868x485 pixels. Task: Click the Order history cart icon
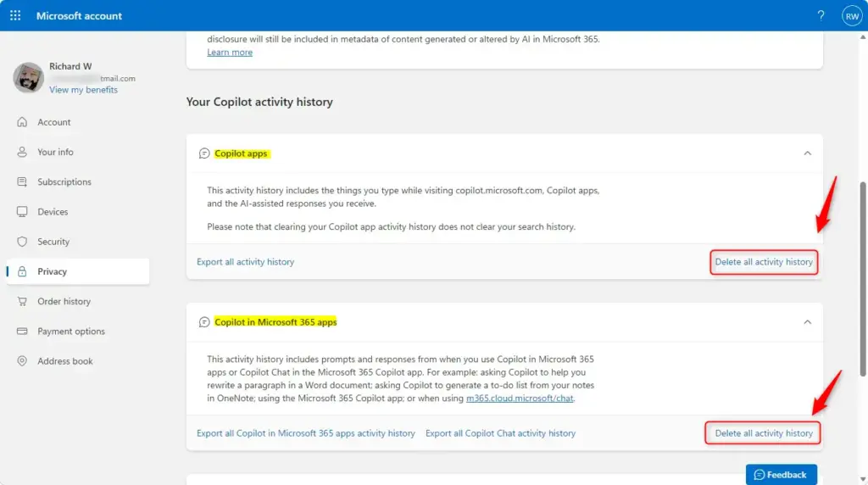pos(22,301)
